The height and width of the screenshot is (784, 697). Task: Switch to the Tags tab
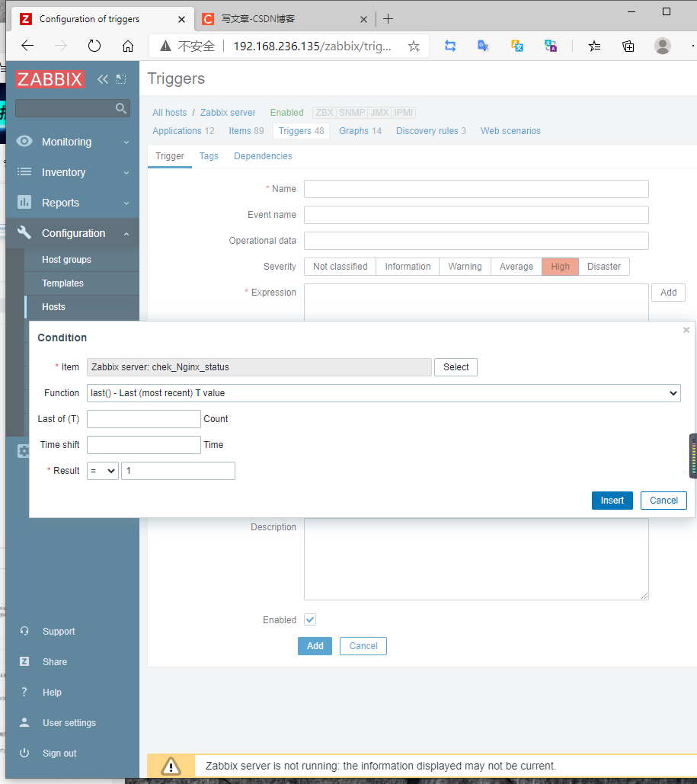pos(209,156)
